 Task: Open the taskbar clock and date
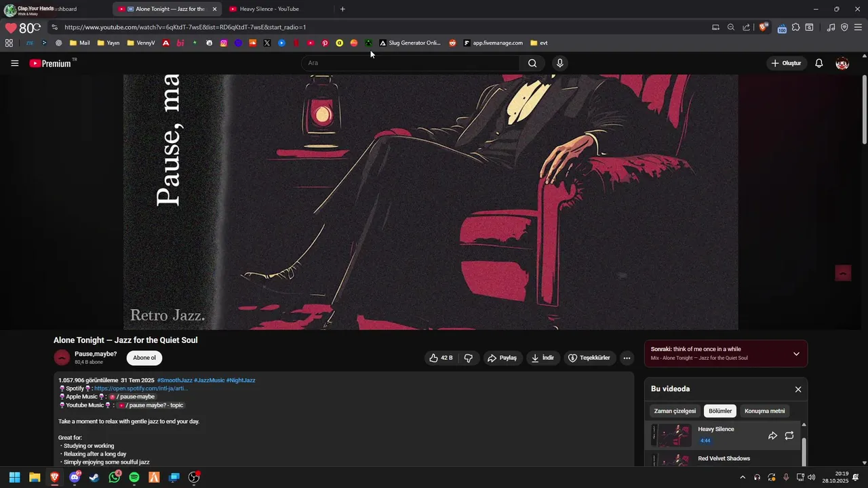tap(835, 477)
